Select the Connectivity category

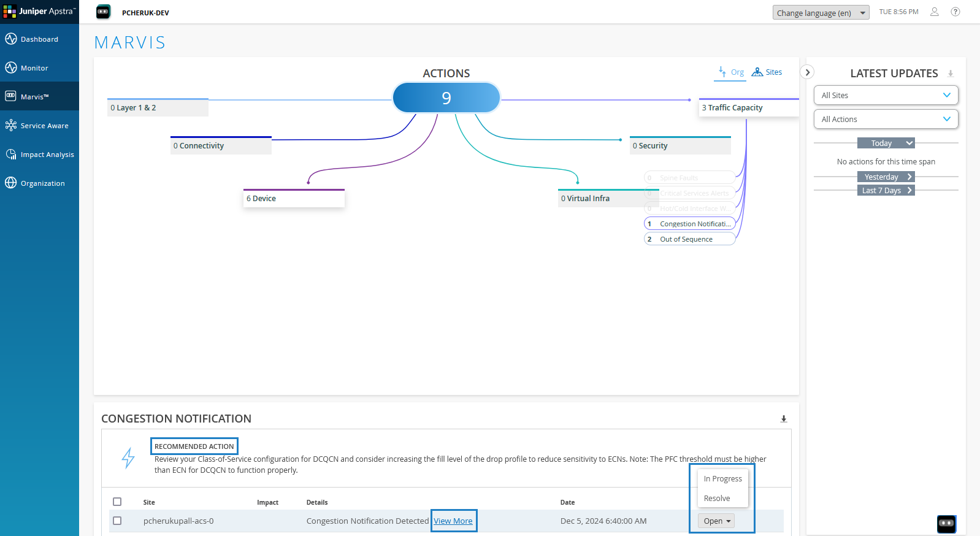click(221, 145)
